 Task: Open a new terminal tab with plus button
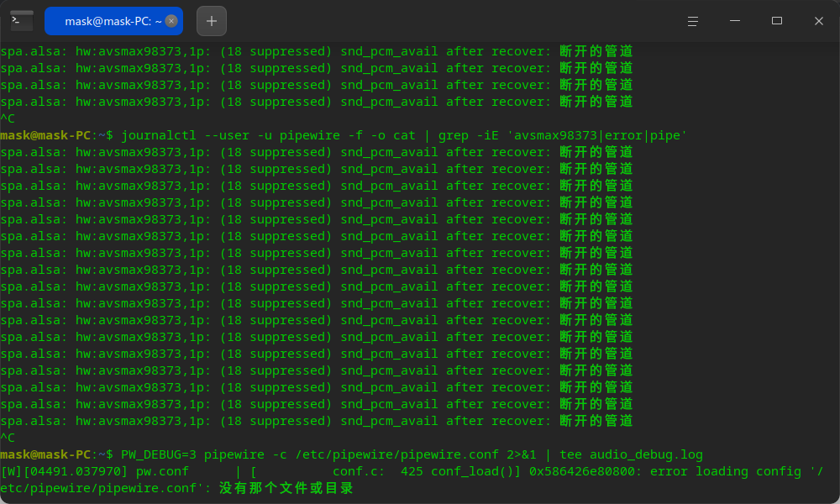tap(212, 21)
